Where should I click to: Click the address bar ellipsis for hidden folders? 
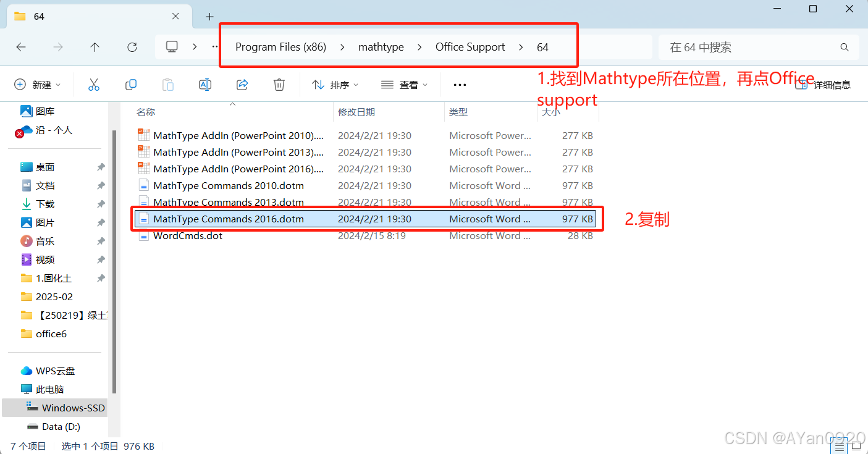(x=215, y=47)
